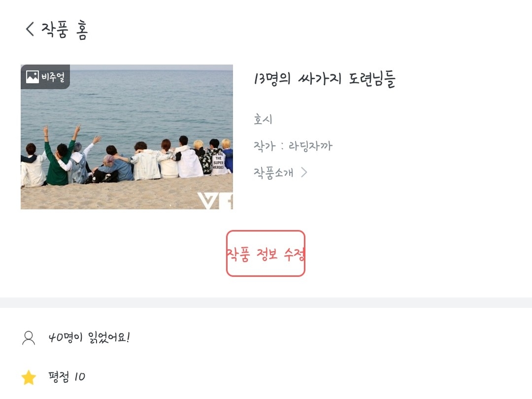The image size is (532, 399).
Task: Click the 작품 정보 수정 button
Action: 266,254
